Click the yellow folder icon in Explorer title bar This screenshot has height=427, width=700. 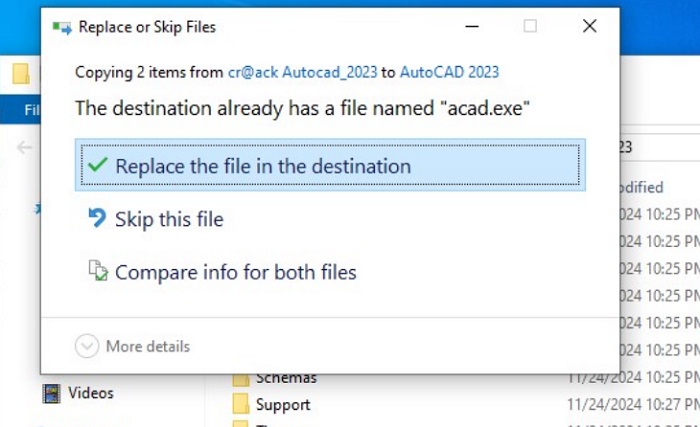[21, 74]
